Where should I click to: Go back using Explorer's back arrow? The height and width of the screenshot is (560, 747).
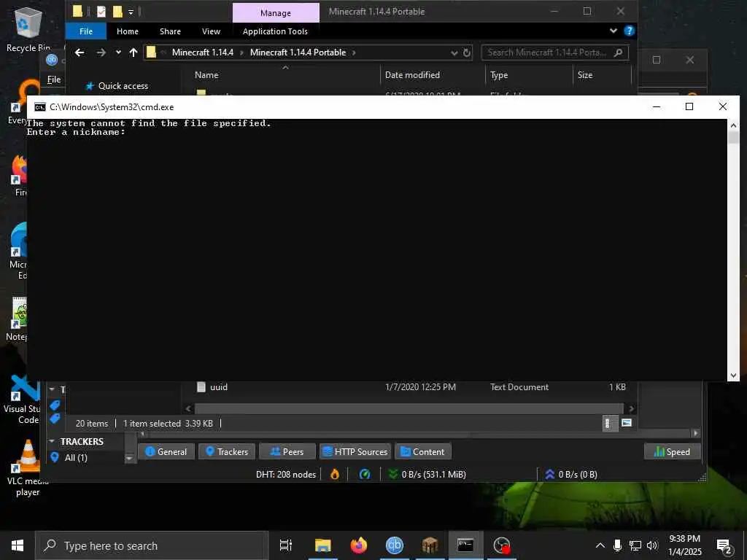point(80,52)
